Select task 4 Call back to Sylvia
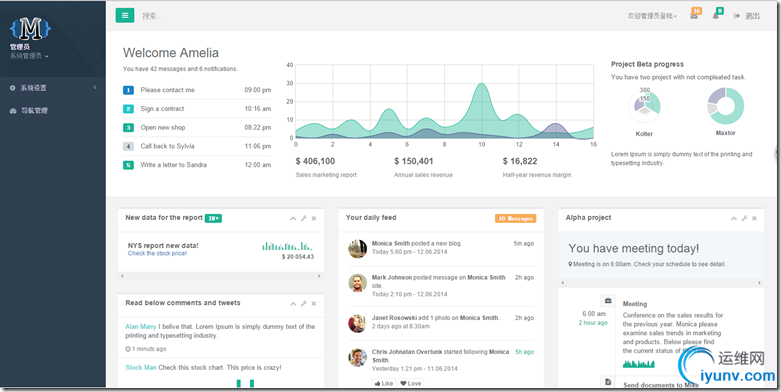 197,146
